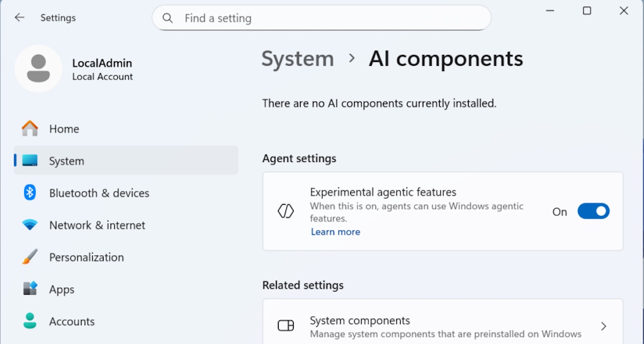Click the Home house icon
The width and height of the screenshot is (644, 344).
(x=30, y=129)
